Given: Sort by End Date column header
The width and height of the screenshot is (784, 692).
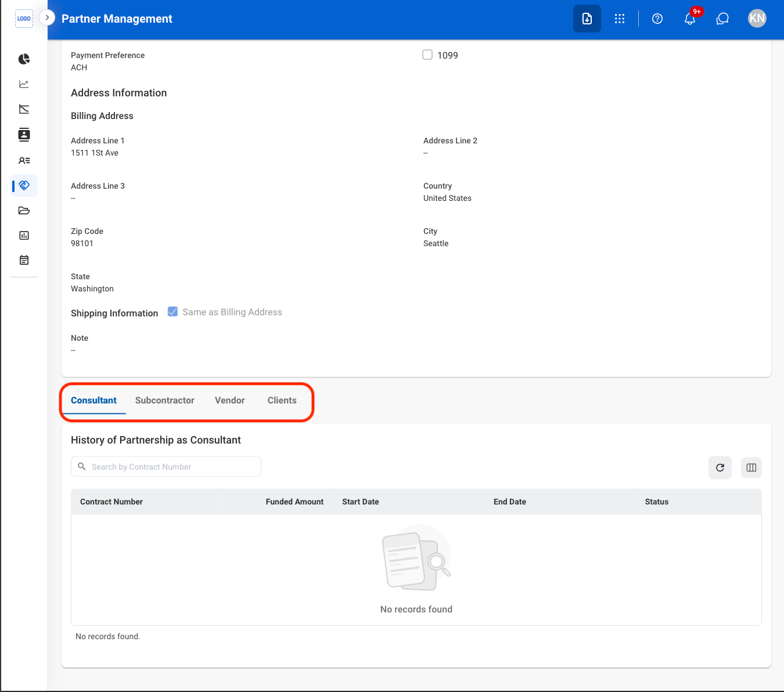Looking at the screenshot, I should 510,502.
